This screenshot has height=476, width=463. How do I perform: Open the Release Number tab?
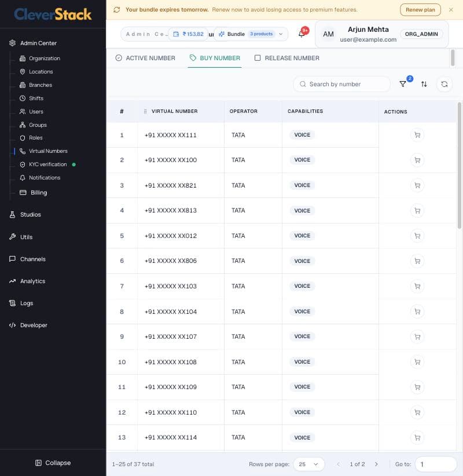pyautogui.click(x=286, y=58)
